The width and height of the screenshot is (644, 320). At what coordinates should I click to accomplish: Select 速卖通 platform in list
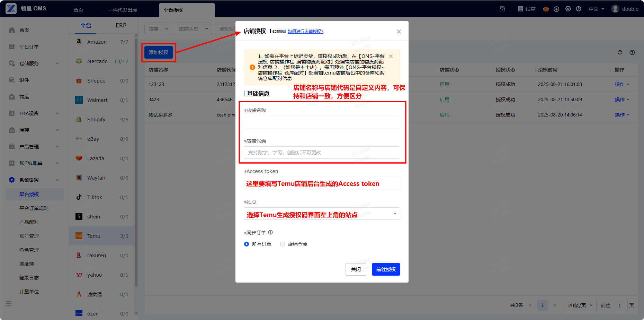click(x=102, y=294)
